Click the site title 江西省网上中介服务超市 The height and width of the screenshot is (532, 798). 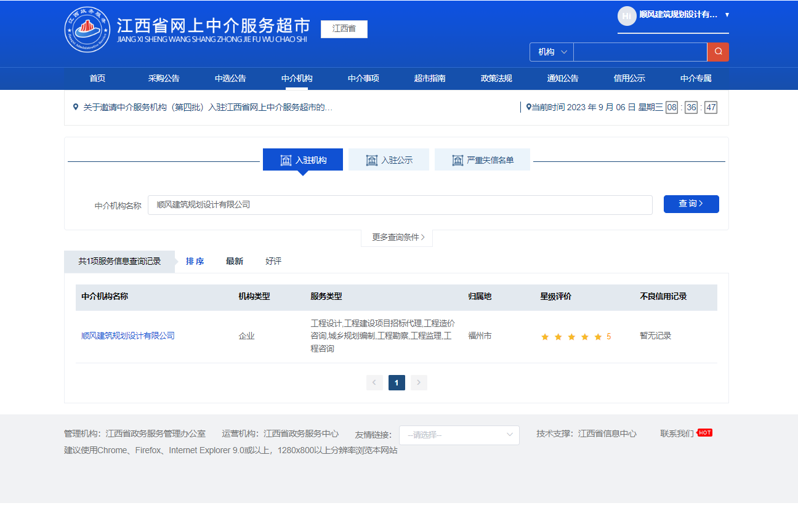point(214,25)
